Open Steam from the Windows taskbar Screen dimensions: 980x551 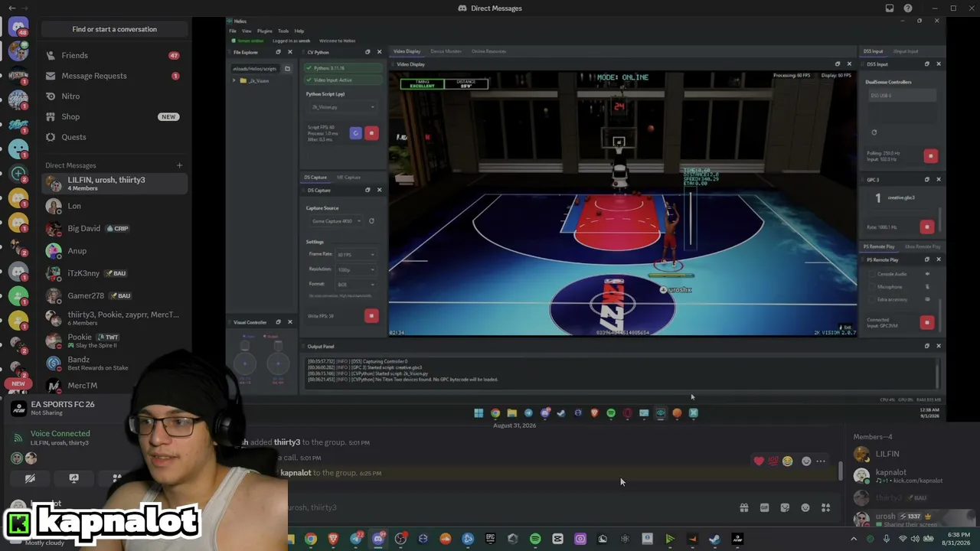[714, 539]
